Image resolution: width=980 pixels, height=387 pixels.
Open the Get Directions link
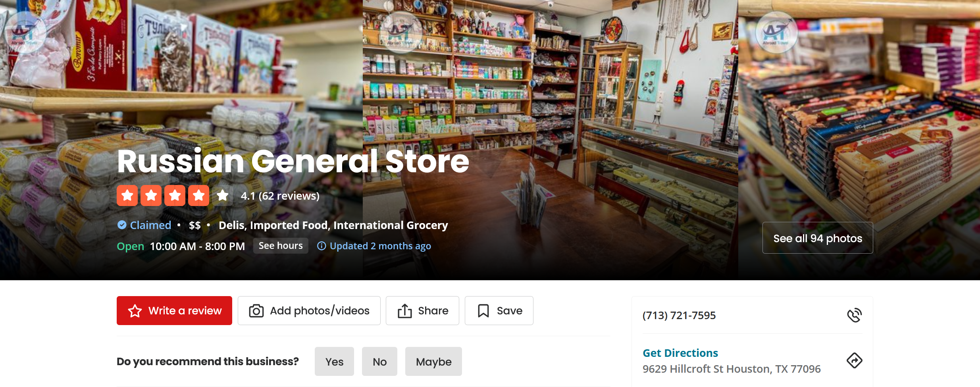point(680,353)
